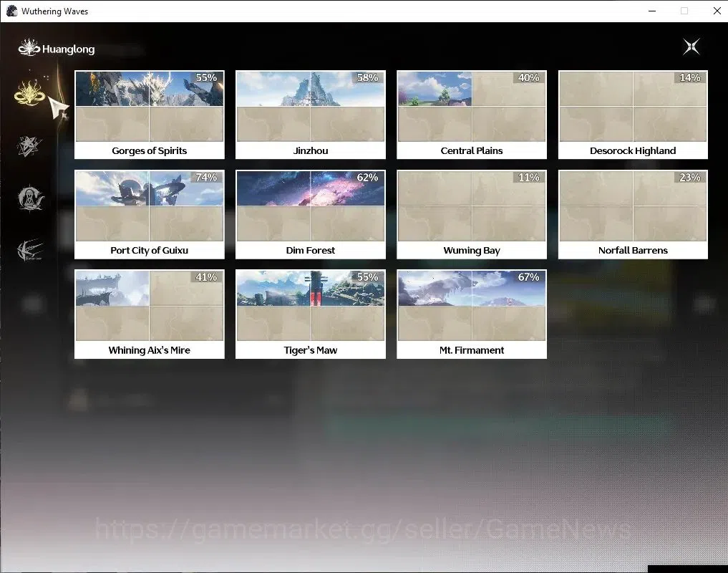The width and height of the screenshot is (728, 573).
Task: Open the Central Plains area card
Action: tap(472, 115)
